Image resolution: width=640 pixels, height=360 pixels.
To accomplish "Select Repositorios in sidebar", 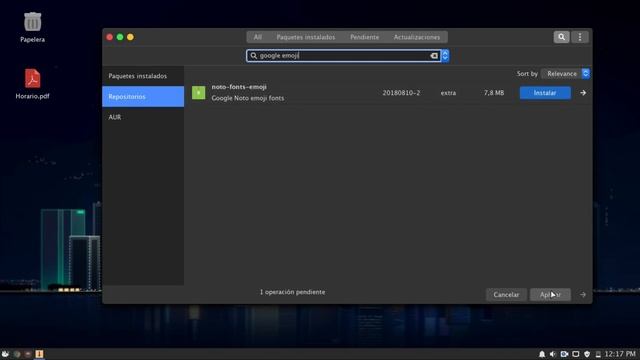I will [143, 96].
